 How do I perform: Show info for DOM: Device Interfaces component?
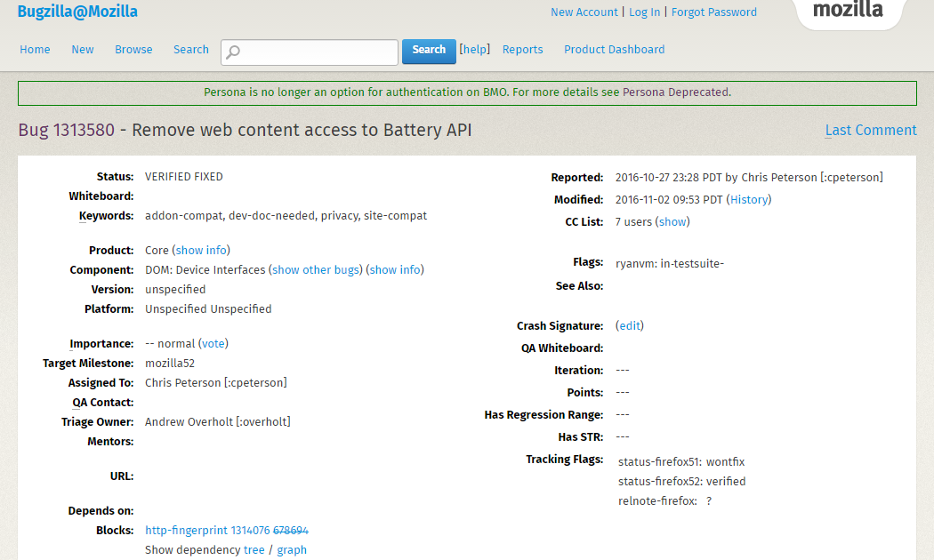click(x=394, y=269)
